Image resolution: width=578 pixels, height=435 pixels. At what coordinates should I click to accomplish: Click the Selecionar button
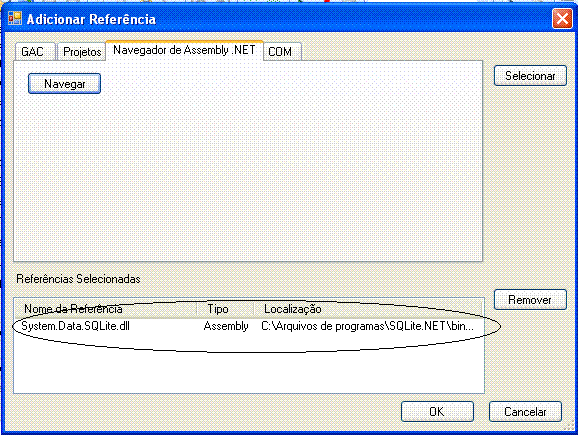[x=530, y=76]
